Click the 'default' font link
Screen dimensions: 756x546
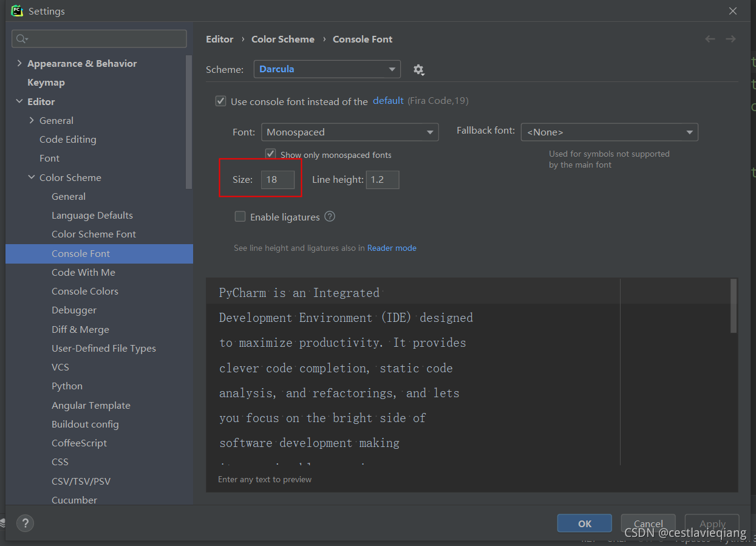388,101
